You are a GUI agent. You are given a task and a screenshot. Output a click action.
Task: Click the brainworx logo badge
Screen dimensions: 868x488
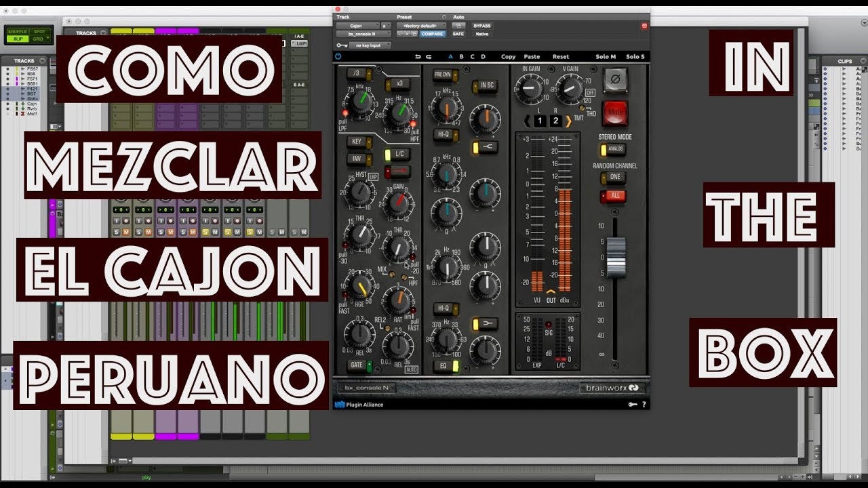click(x=612, y=388)
